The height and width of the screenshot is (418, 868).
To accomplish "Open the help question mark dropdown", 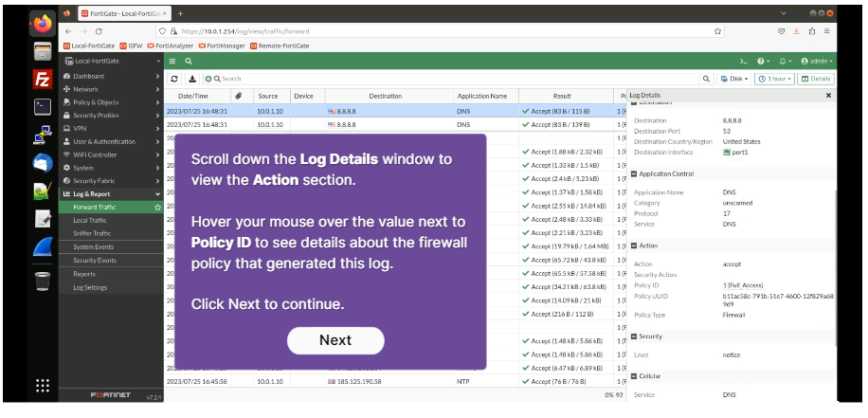I will pos(764,61).
